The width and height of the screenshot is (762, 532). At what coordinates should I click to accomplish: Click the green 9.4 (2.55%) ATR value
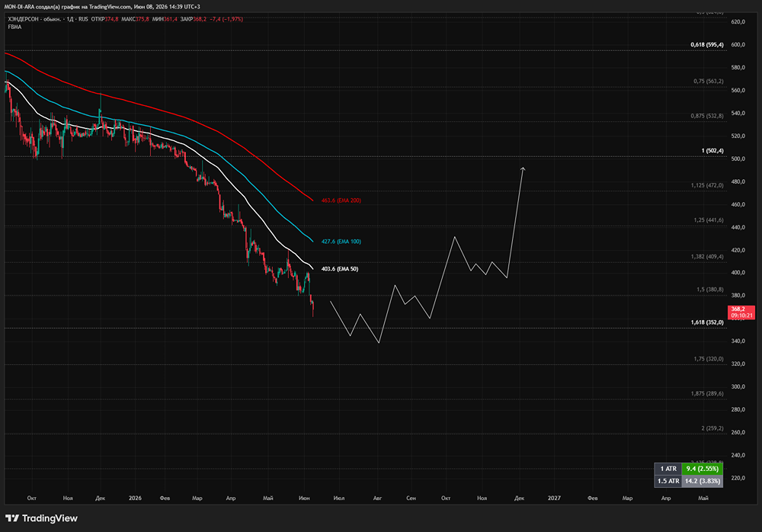703,469
